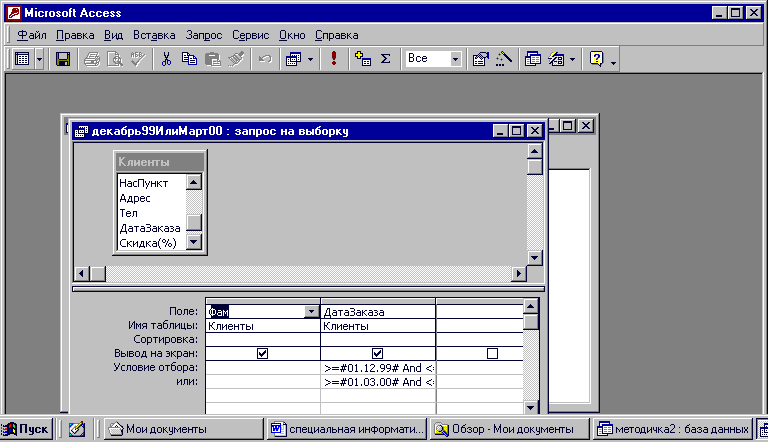Toggle show checkbox for ДатаЗаказа column
Viewport: 768px width, 442px height.
pyautogui.click(x=377, y=353)
